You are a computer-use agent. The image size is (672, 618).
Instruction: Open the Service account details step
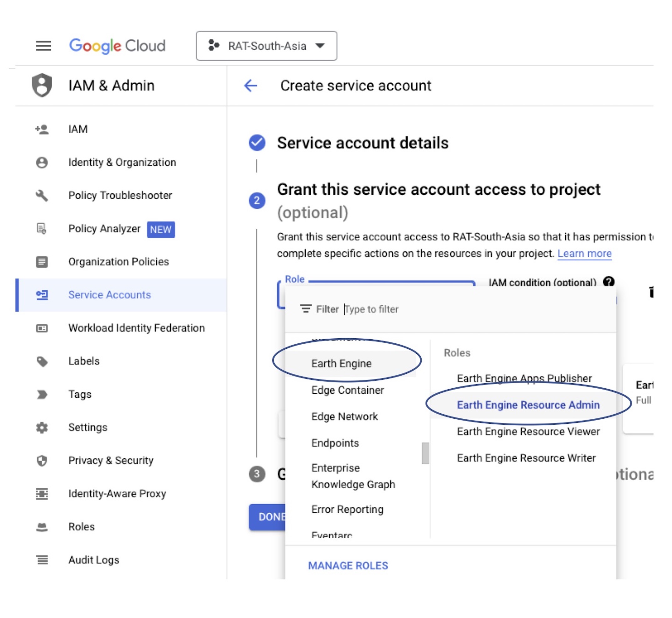click(363, 143)
